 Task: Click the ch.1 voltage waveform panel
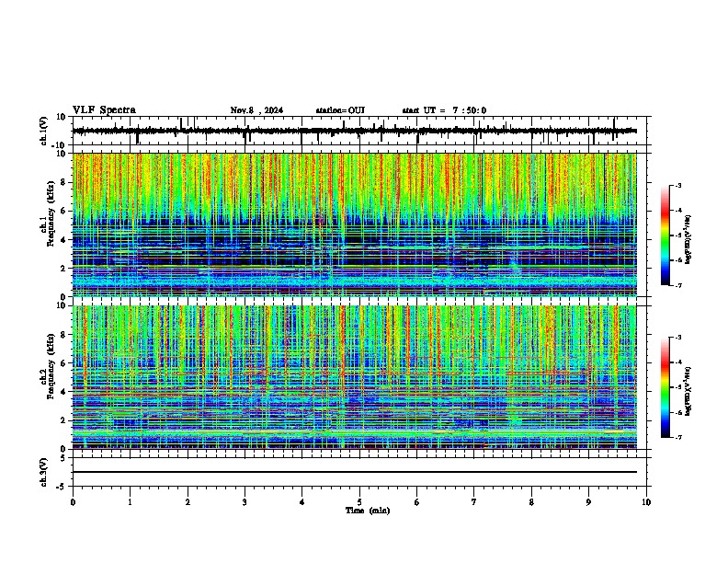358,131
